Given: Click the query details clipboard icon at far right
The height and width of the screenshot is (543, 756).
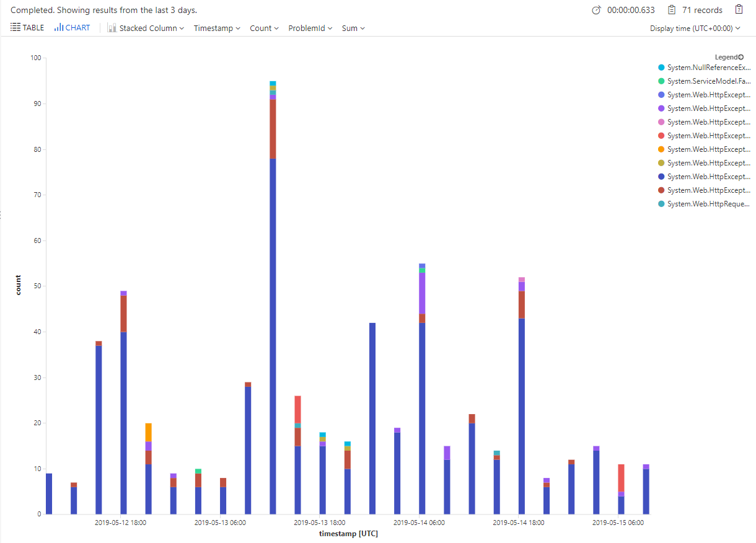Looking at the screenshot, I should (x=739, y=9).
